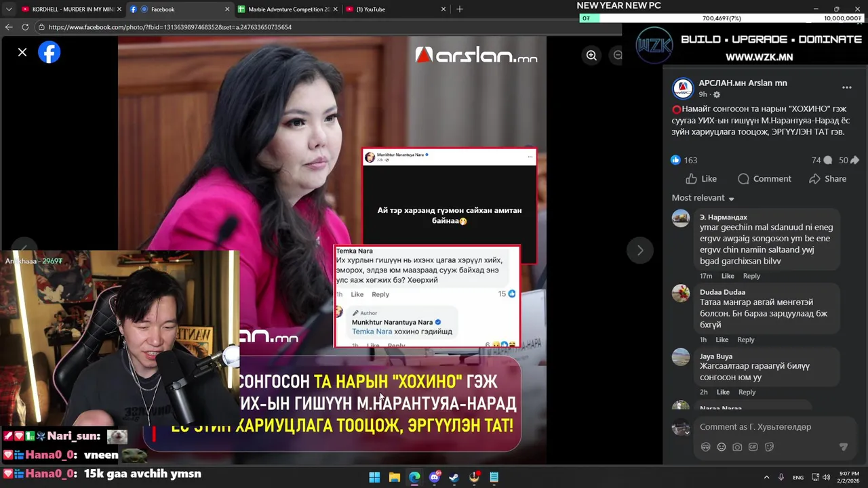Click the avatar next to comment field

click(x=680, y=428)
